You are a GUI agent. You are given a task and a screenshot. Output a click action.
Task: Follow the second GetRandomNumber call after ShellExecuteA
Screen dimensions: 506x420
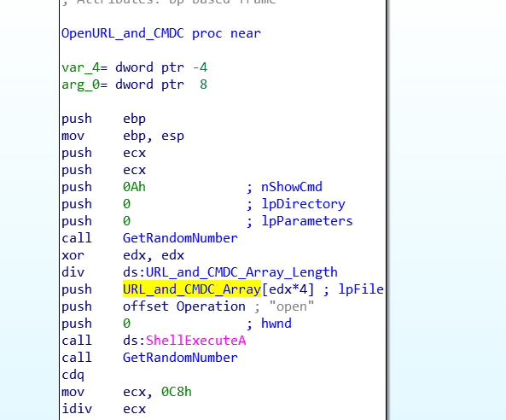pyautogui.click(x=180, y=358)
